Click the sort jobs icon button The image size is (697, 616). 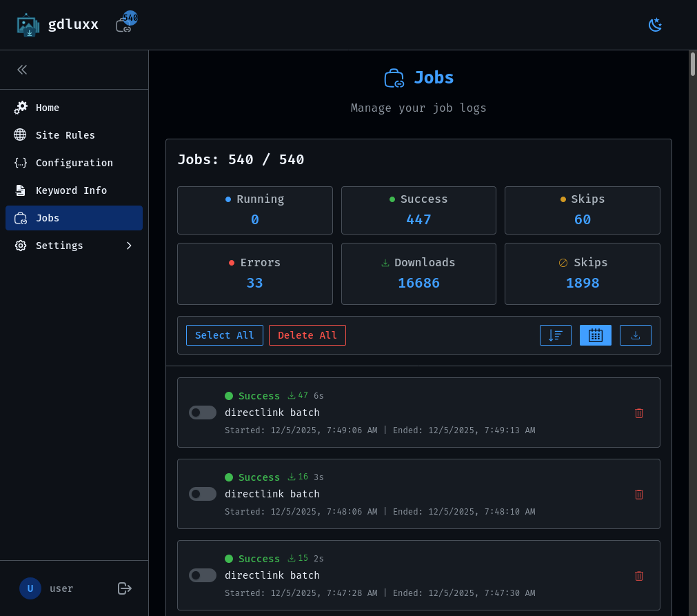click(x=555, y=335)
